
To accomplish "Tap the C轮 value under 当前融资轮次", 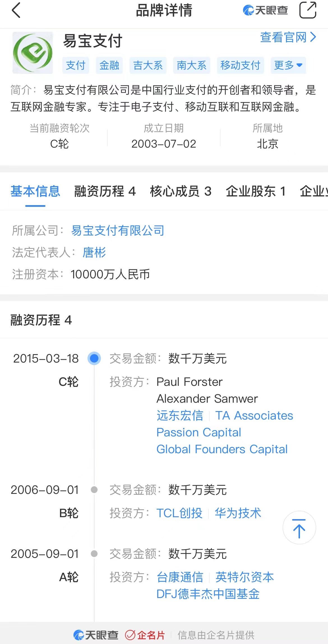I will click(59, 144).
